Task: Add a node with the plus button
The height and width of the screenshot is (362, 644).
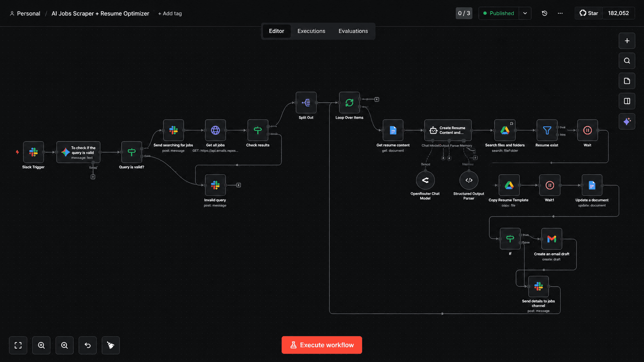Action: click(x=627, y=41)
